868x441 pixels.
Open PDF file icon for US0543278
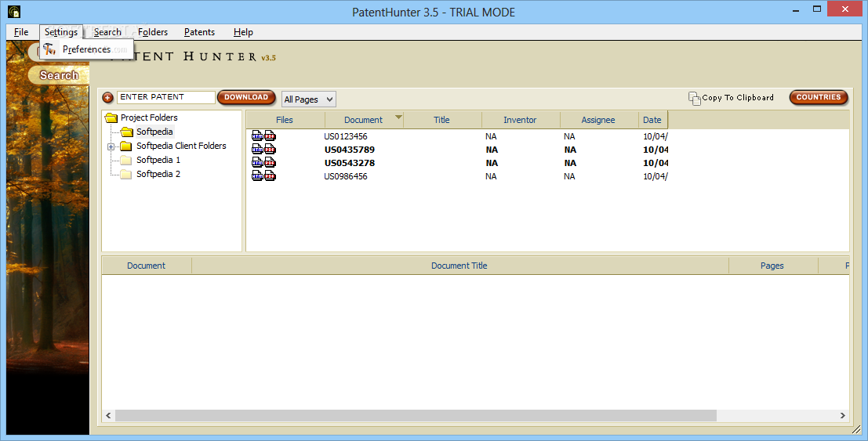pos(271,163)
